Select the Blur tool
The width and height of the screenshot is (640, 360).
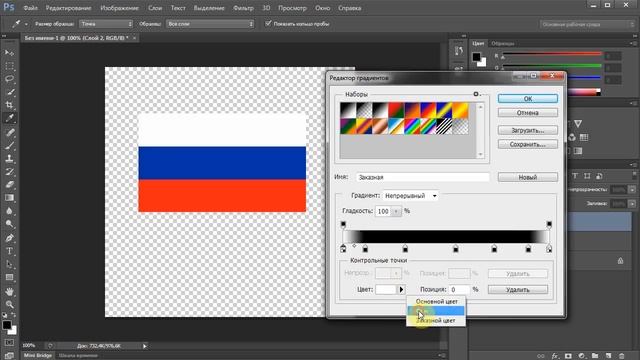pyautogui.click(x=9, y=211)
